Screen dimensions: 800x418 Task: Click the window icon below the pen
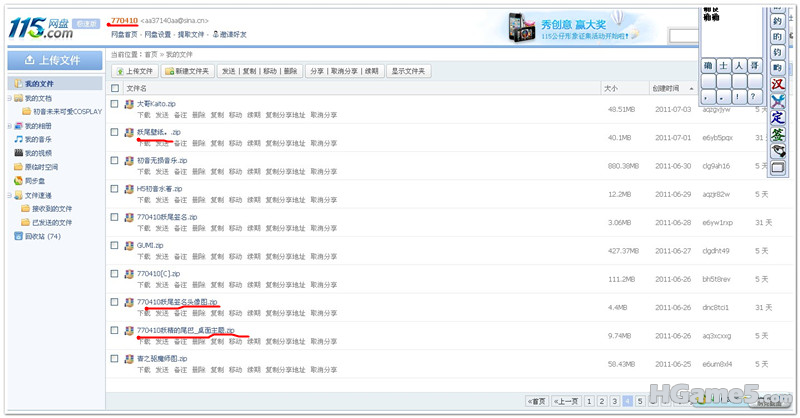click(778, 167)
